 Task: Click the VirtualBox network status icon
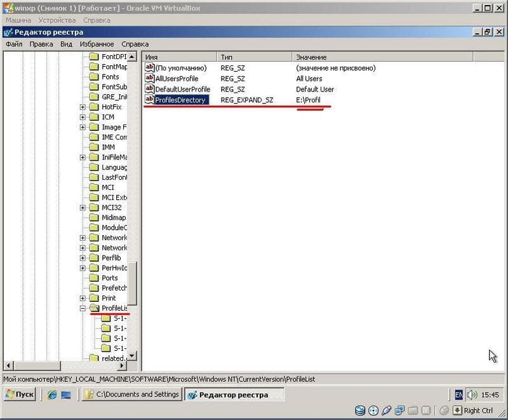click(x=399, y=410)
